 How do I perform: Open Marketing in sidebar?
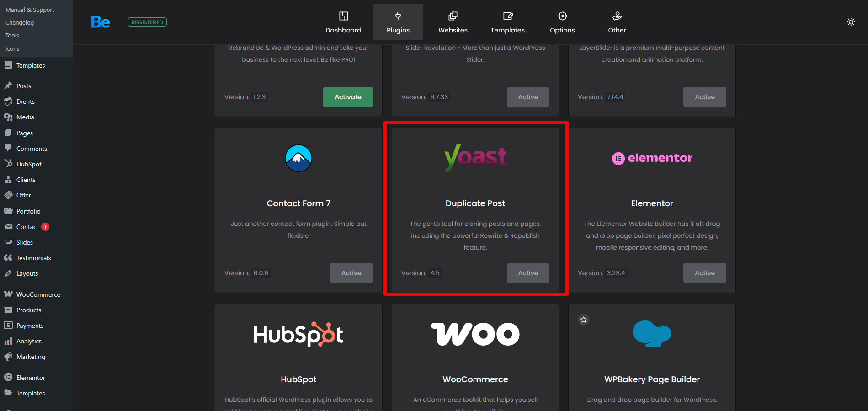31,357
